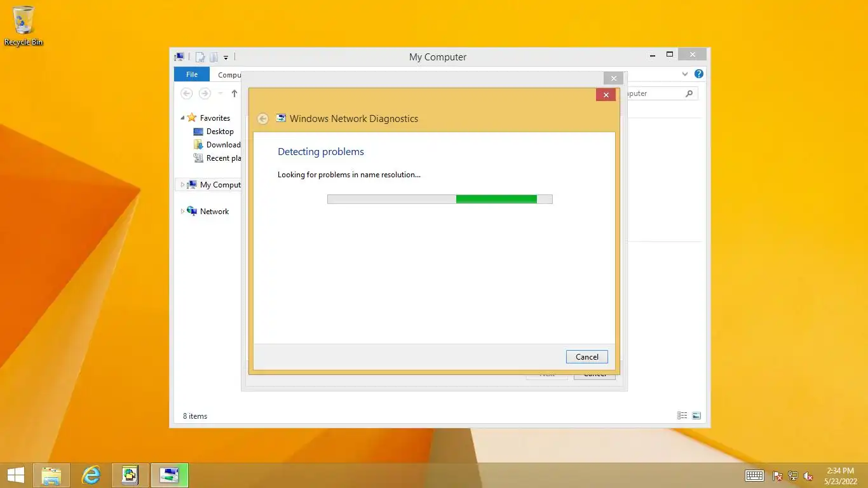Viewport: 868px width, 488px height.
Task: Open the Recycle Bin desktop icon
Action: coord(24,26)
